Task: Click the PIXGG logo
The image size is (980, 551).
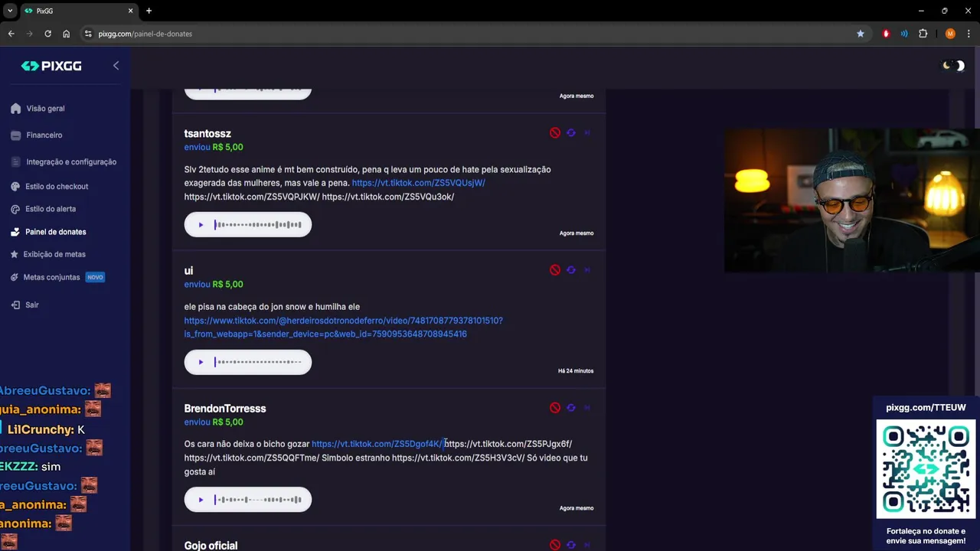Action: (x=51, y=66)
